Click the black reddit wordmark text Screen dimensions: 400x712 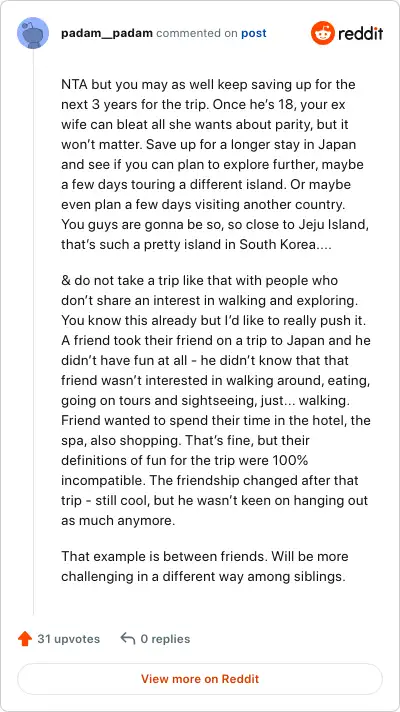click(x=360, y=33)
